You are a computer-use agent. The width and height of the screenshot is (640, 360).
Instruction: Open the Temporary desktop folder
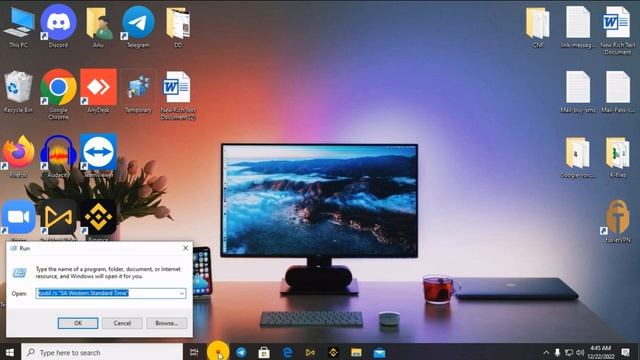pyautogui.click(x=138, y=92)
